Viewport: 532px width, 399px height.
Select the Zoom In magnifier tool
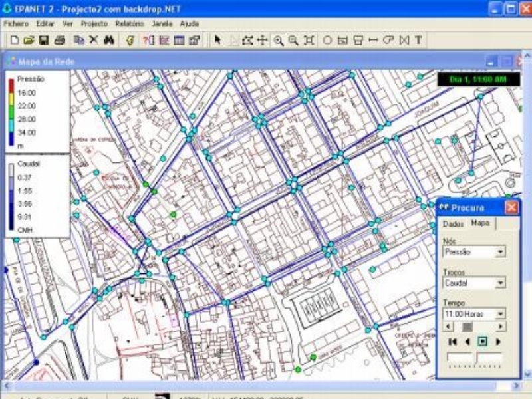(x=278, y=40)
